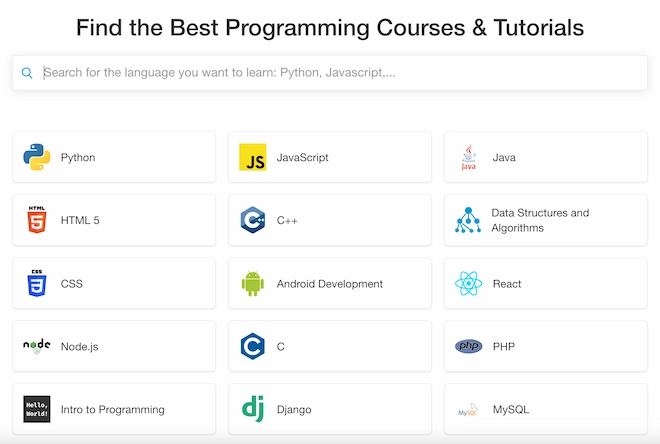
Task: Click the page heading about Programming Courses
Action: pos(330,28)
